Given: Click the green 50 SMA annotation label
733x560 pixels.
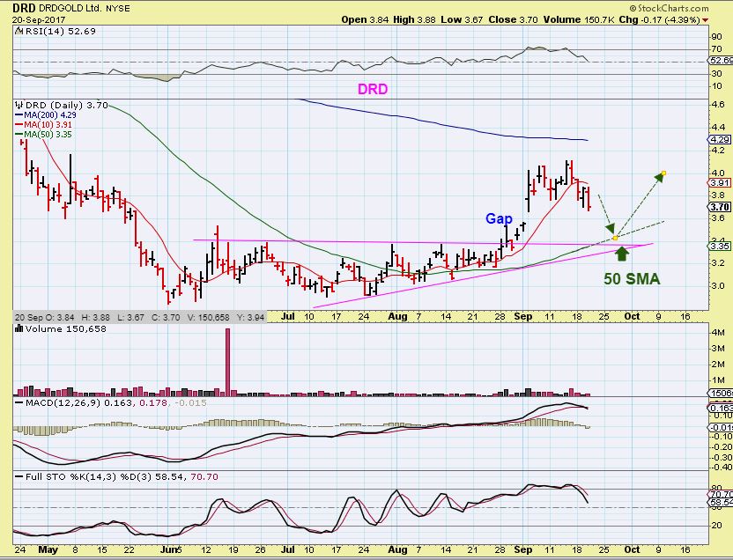Looking at the screenshot, I should tap(632, 279).
